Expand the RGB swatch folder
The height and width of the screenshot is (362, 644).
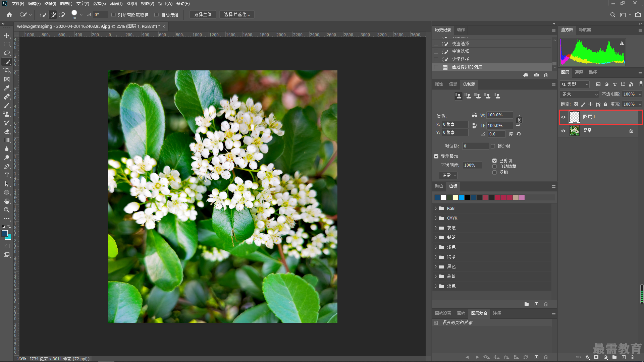pyautogui.click(x=436, y=208)
